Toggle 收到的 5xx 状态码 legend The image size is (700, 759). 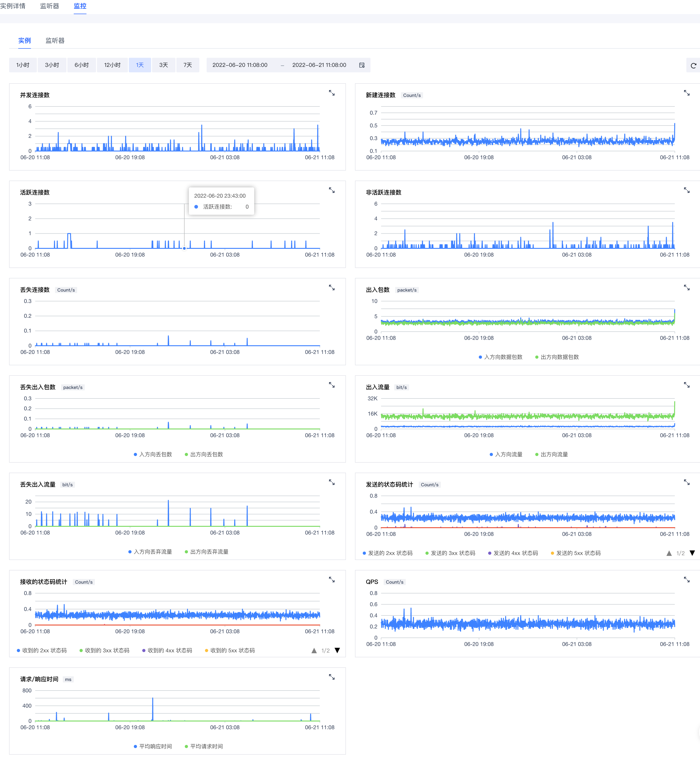(x=230, y=650)
